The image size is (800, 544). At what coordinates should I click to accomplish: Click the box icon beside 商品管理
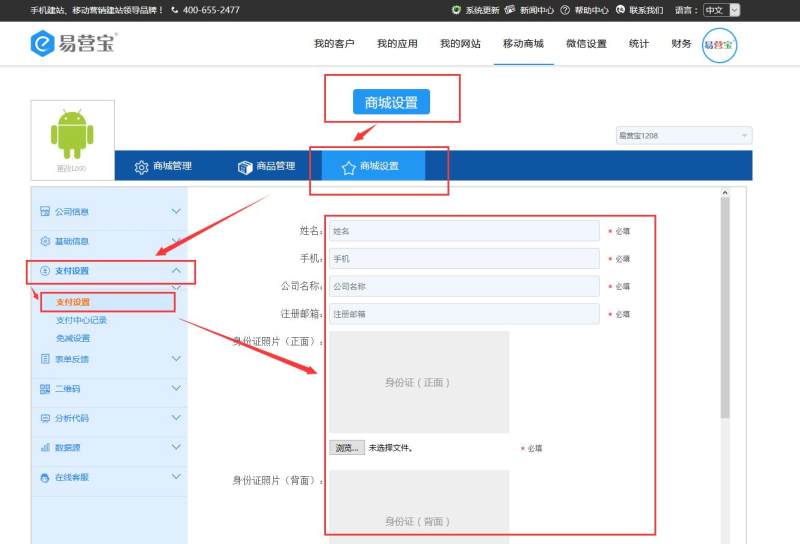(x=245, y=166)
